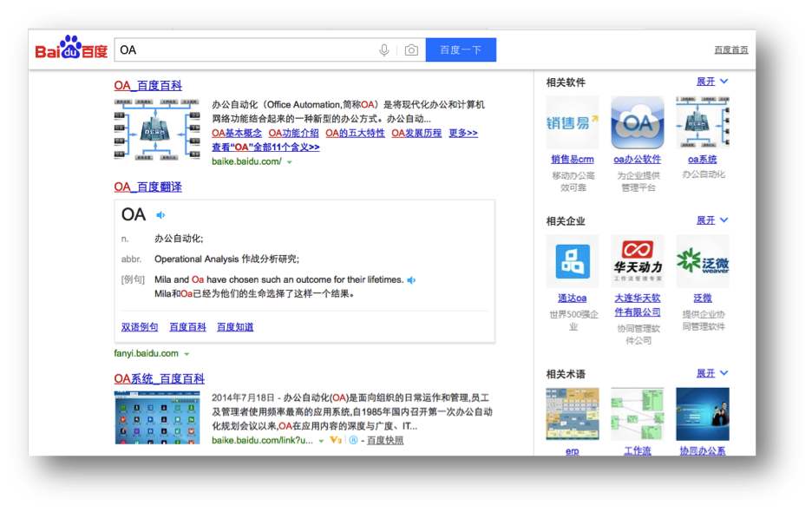Open 泛微 company name link
Viewport: 812px width, 512px height.
703,299
